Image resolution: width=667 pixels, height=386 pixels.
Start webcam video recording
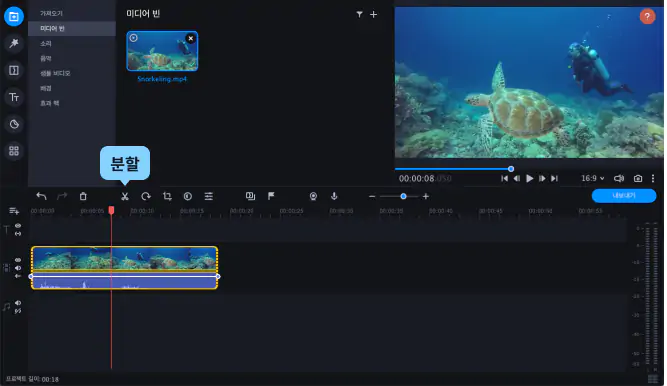point(313,196)
